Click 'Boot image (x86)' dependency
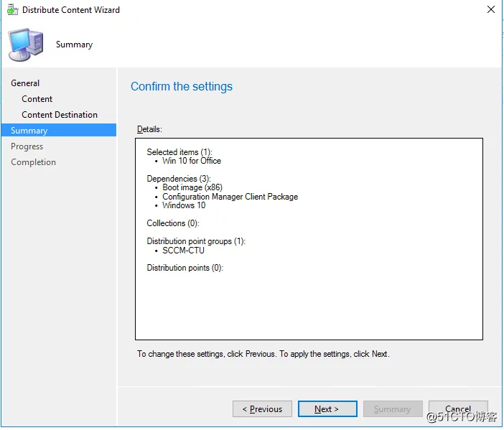Image resolution: width=504 pixels, height=430 pixels. point(192,187)
